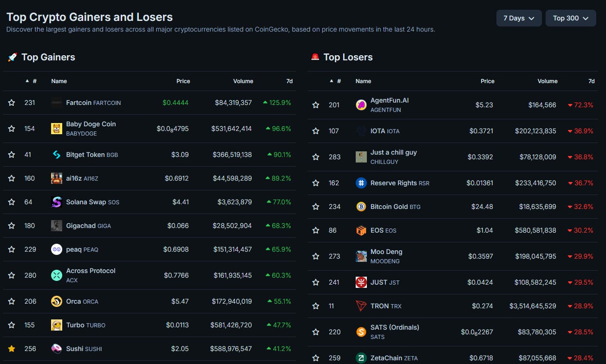The height and width of the screenshot is (364, 606).
Task: Click the peaq coin logo
Action: point(57,249)
